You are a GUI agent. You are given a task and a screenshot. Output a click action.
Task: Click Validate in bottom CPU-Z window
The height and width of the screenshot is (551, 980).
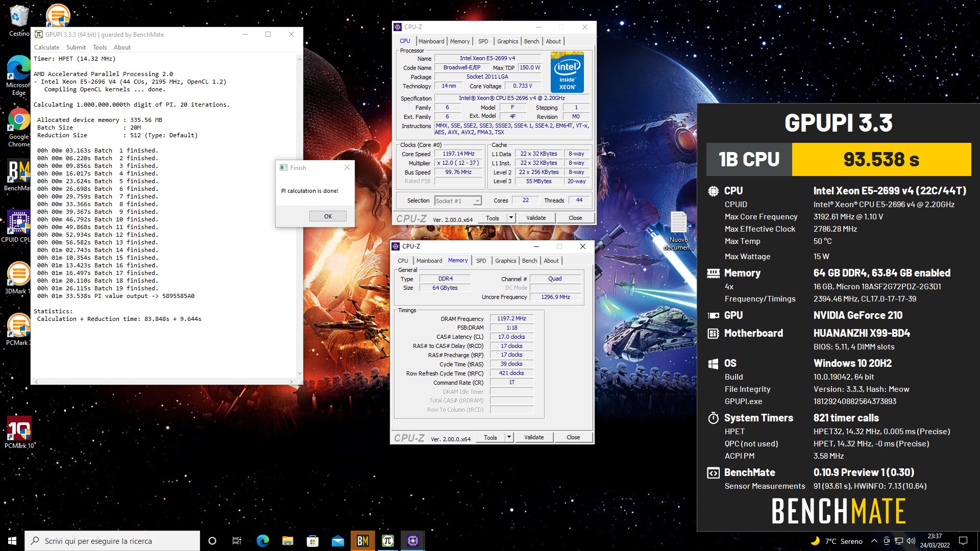pos(534,437)
